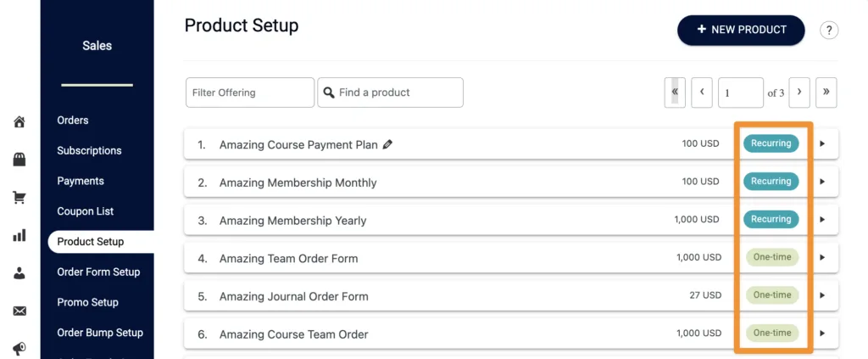Open Order Form Setup menu item

[98, 272]
